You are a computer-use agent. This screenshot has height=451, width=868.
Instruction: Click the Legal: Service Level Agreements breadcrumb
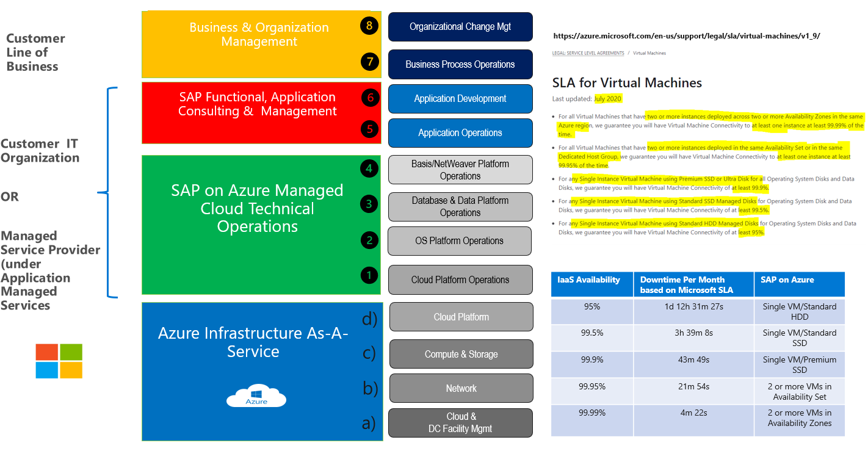click(588, 53)
